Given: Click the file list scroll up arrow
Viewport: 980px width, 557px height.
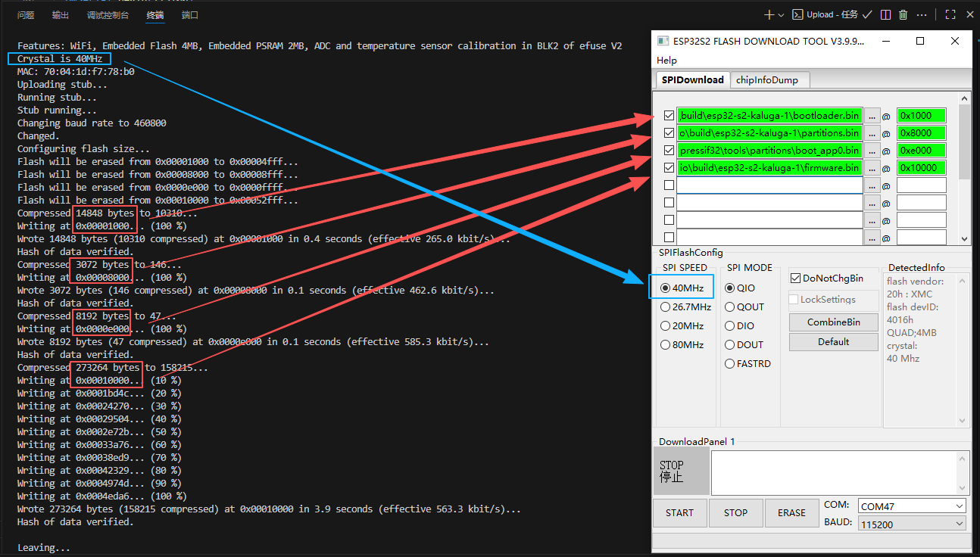Looking at the screenshot, I should (x=964, y=98).
